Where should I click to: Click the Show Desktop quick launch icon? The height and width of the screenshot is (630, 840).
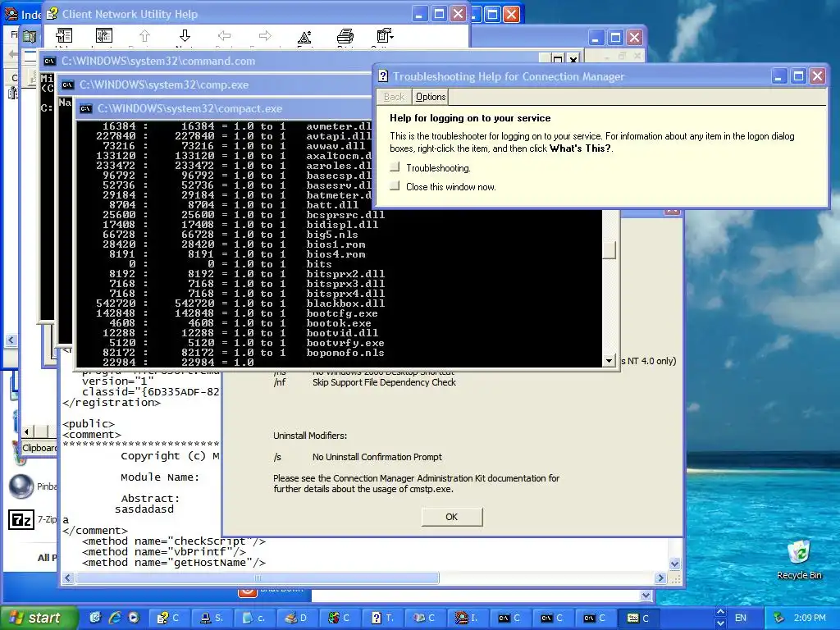95,618
